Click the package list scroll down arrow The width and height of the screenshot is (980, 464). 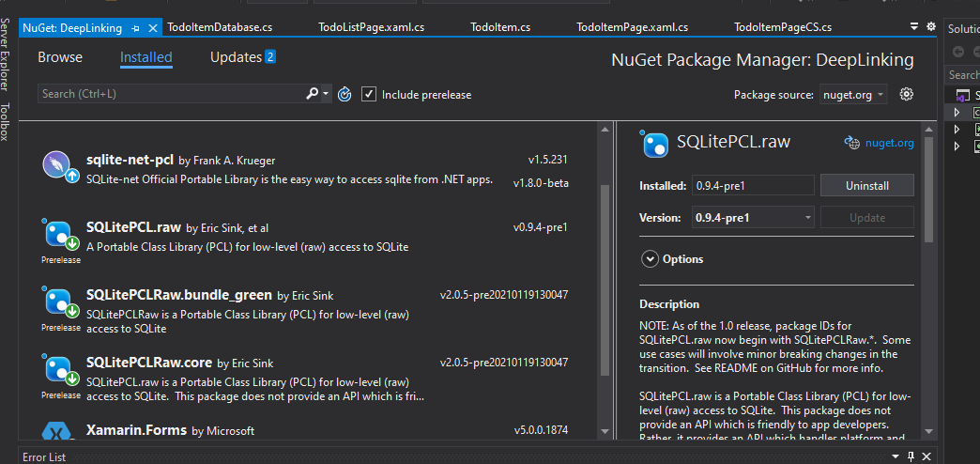605,431
